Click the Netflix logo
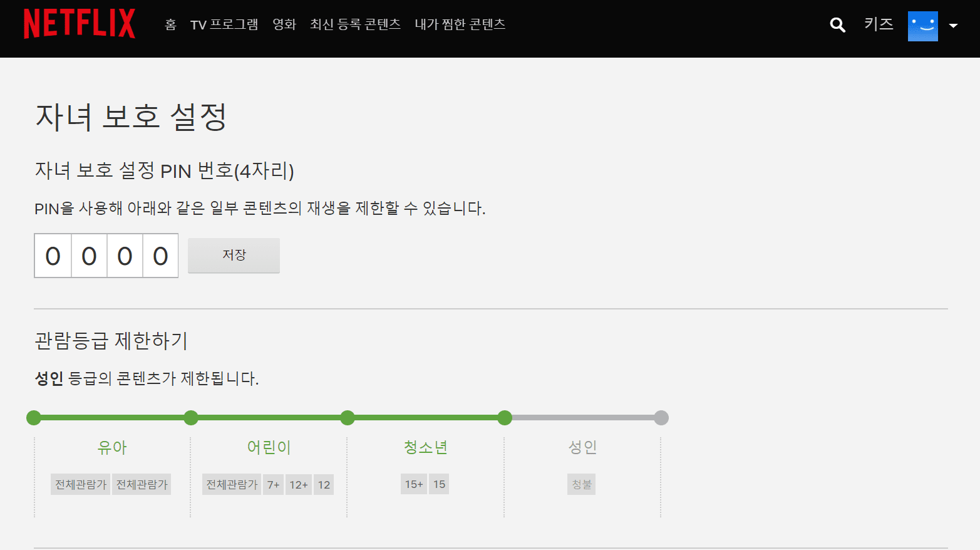This screenshot has height=550, width=980. [80, 24]
